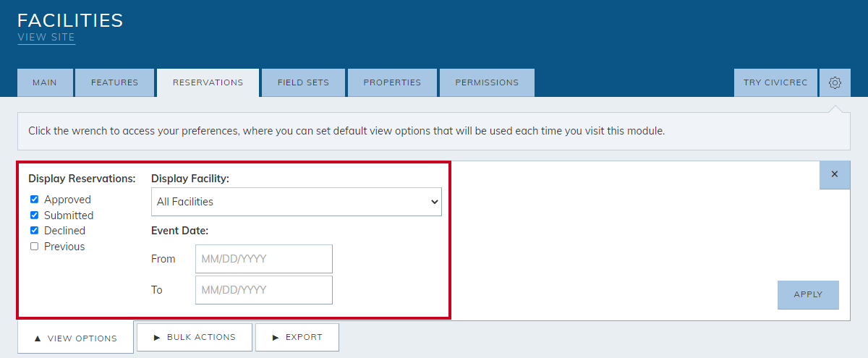Image resolution: width=868 pixels, height=358 pixels.
Task: Switch to the Main tab
Action: pos(45,83)
